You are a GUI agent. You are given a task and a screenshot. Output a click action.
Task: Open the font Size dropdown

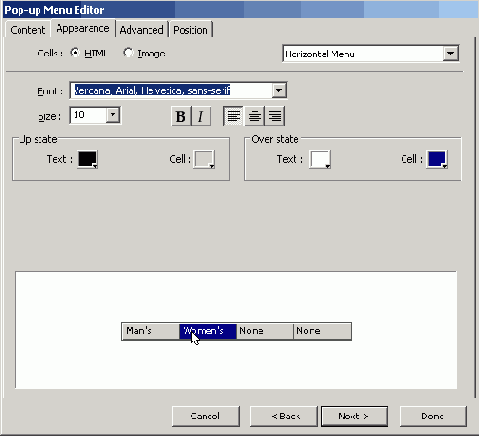(x=113, y=115)
